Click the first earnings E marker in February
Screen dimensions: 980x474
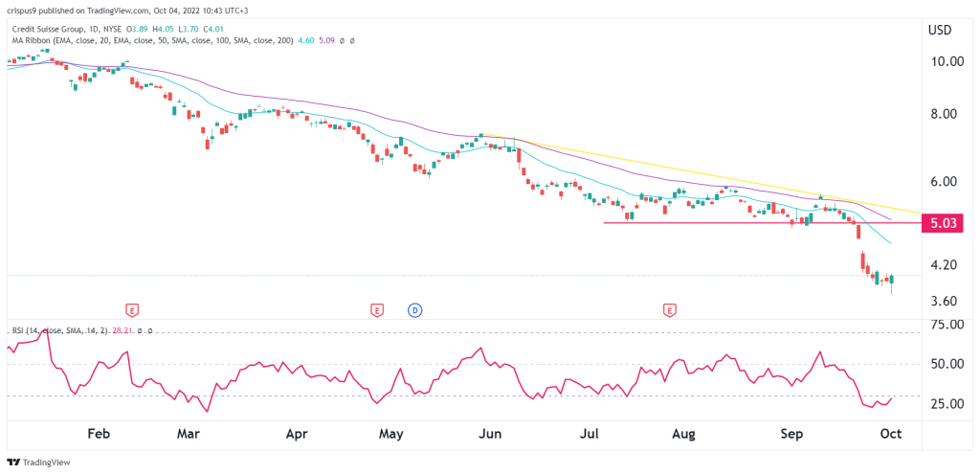click(132, 309)
